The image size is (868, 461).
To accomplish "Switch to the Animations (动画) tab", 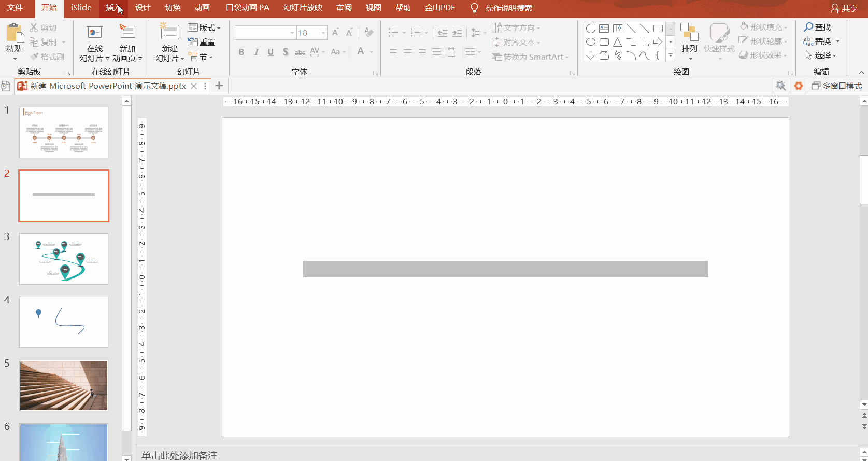I will pyautogui.click(x=202, y=8).
